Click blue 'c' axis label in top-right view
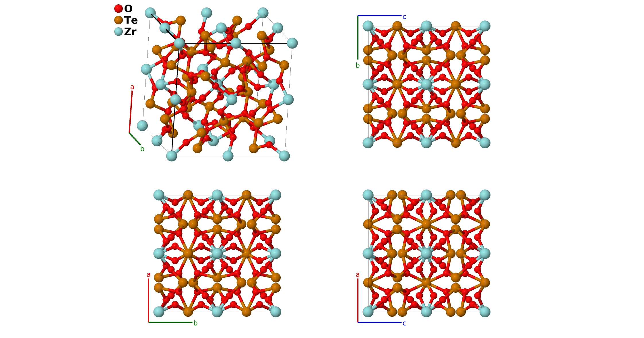This screenshot has width=644, height=338. [x=404, y=17]
